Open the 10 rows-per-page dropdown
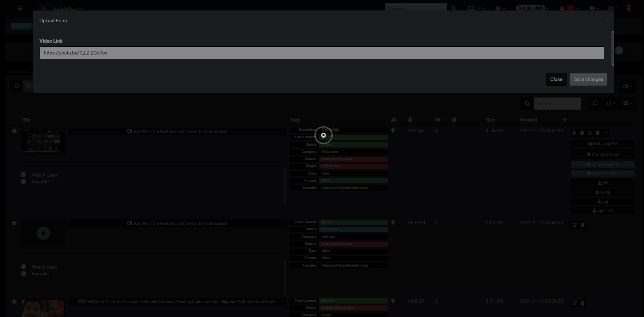The height and width of the screenshot is (317, 644). click(x=610, y=103)
